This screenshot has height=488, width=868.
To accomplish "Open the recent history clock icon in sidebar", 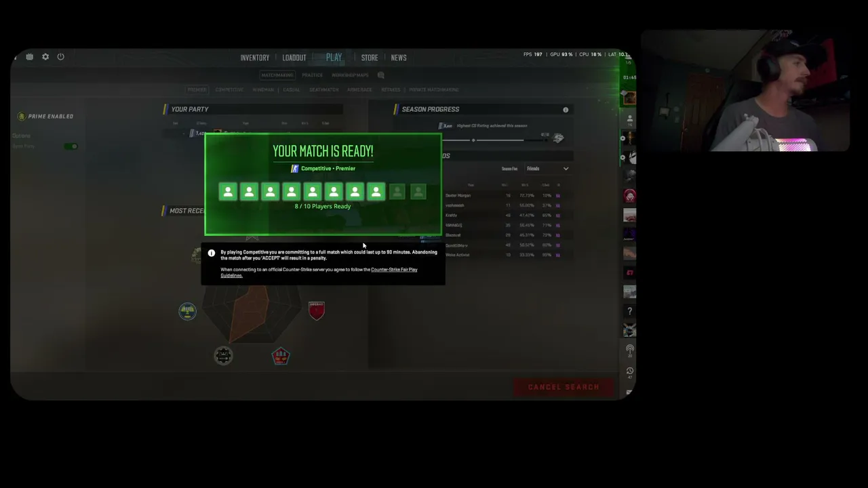I will pos(630,372).
